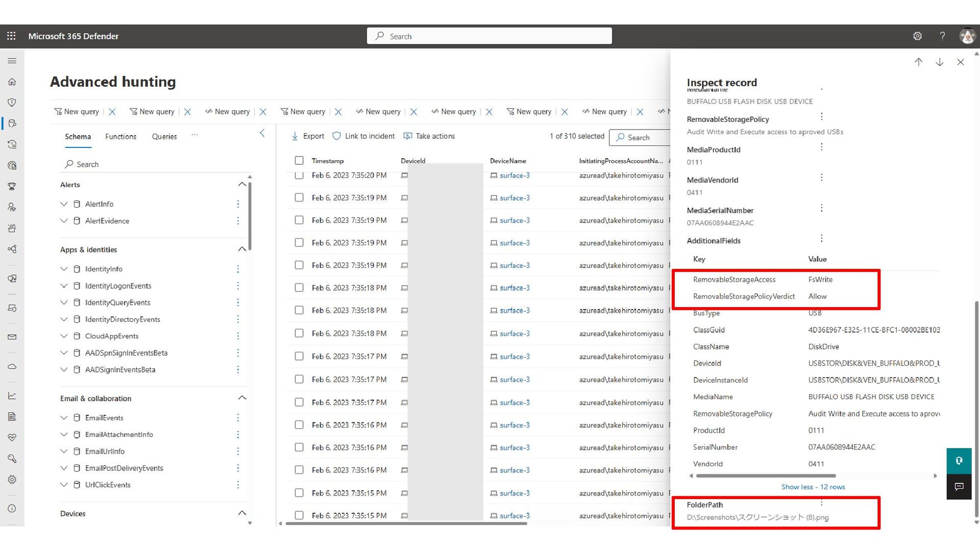Go to previous record with up arrow
This screenshot has height=551, width=980.
point(918,62)
